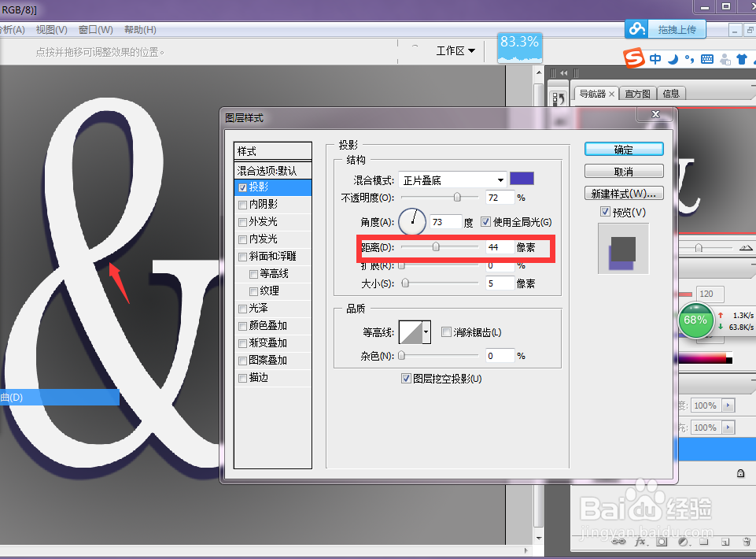The height and width of the screenshot is (559, 756).
Task: Uncheck 使用全局光 global light option
Action: point(485,222)
